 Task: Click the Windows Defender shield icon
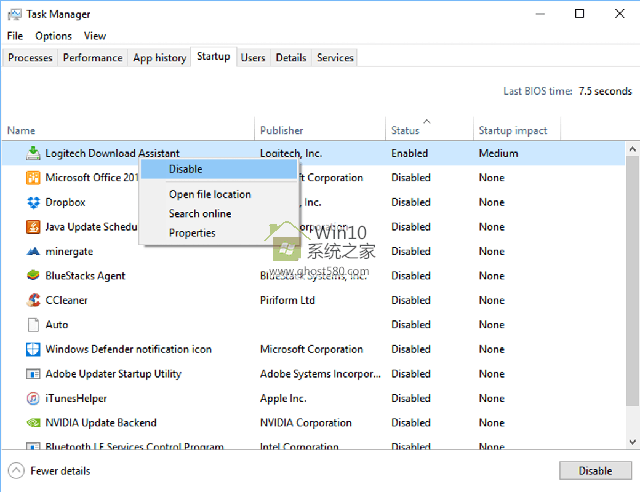[x=33, y=349]
